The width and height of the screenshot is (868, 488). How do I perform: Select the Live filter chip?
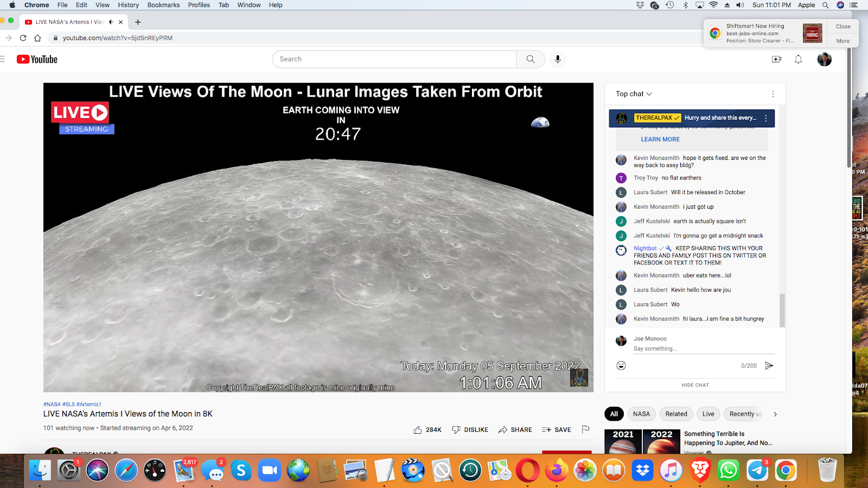point(709,414)
